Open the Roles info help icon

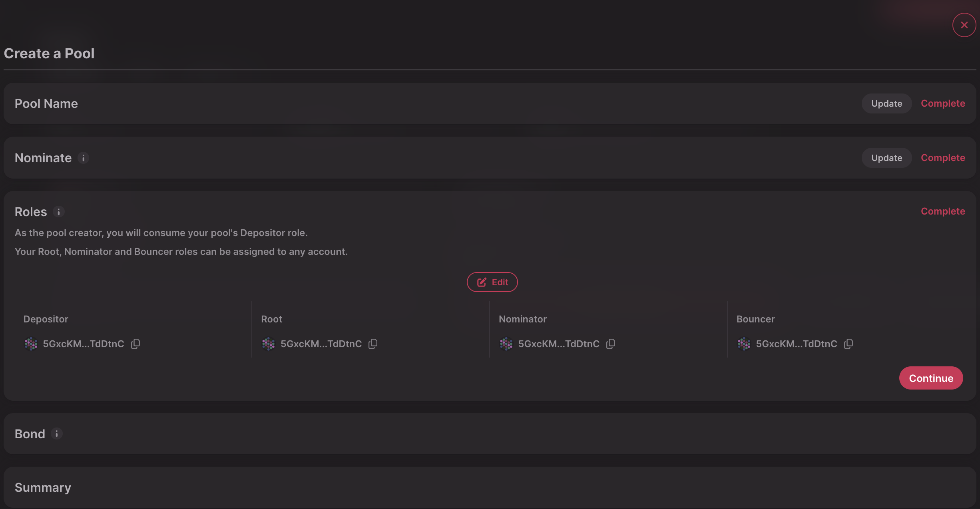click(x=59, y=212)
